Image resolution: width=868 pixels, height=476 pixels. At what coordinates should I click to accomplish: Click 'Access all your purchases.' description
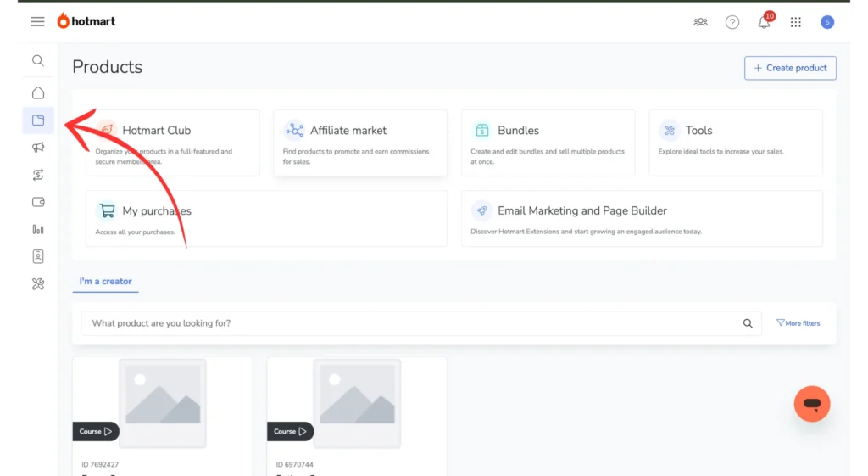tap(135, 232)
